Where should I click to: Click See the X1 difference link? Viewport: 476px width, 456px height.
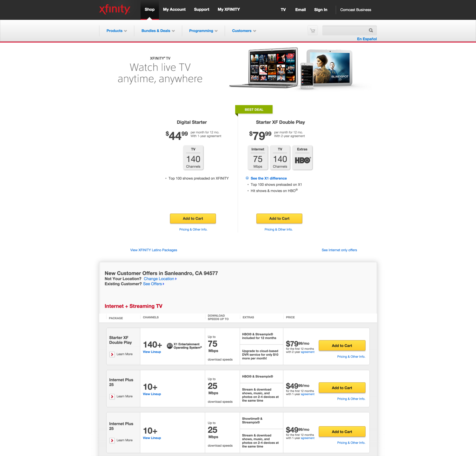click(269, 178)
